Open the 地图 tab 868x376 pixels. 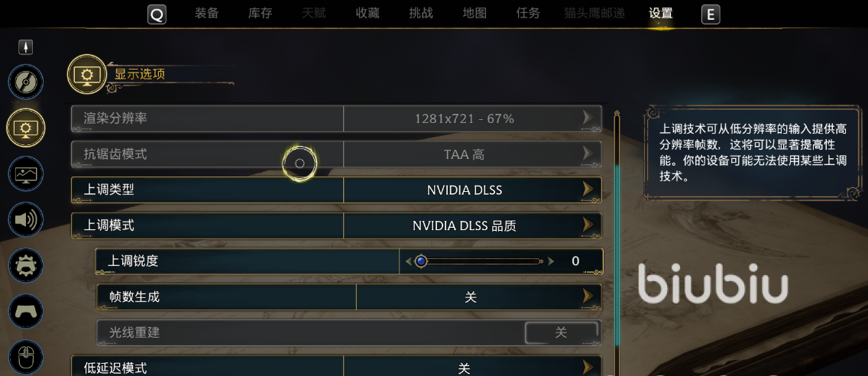pyautogui.click(x=474, y=13)
